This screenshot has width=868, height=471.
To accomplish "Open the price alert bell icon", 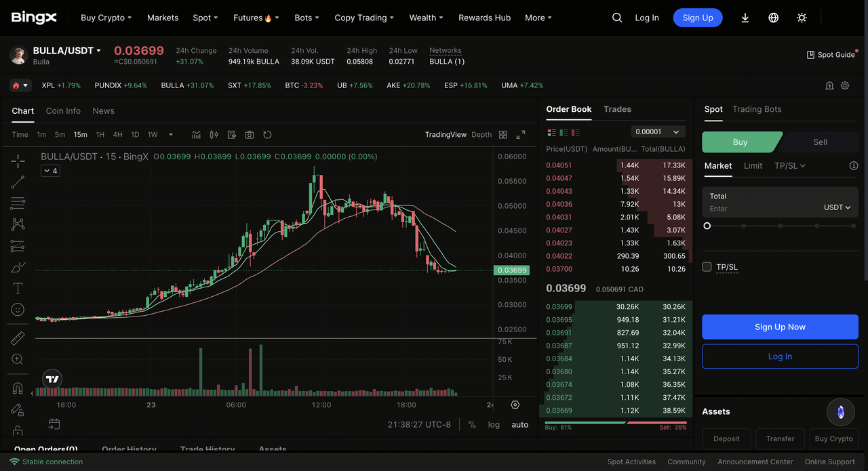I will point(829,86).
